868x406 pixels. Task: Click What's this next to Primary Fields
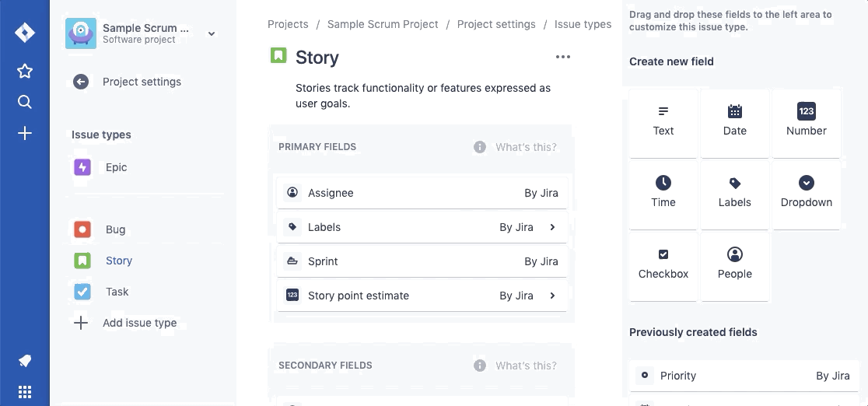pos(526,147)
